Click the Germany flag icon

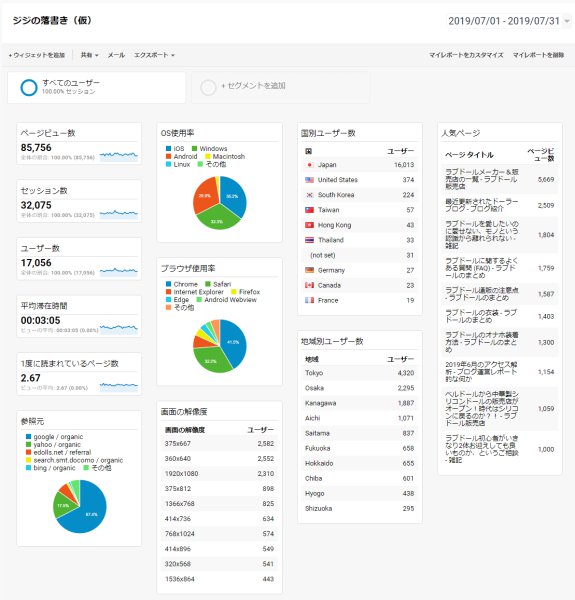point(309,270)
